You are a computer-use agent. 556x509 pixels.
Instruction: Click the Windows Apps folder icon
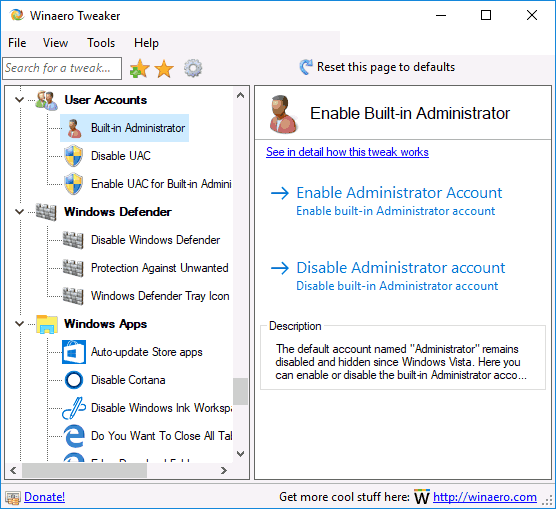tap(47, 324)
